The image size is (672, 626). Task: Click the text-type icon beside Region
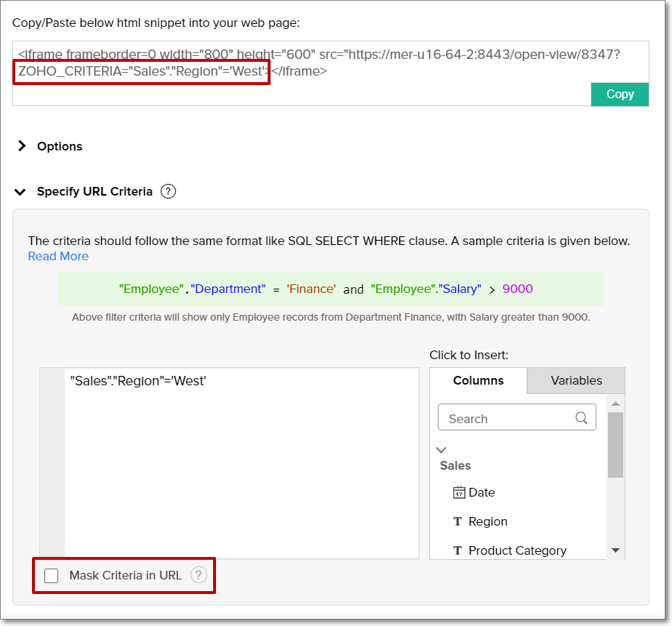coord(457,522)
